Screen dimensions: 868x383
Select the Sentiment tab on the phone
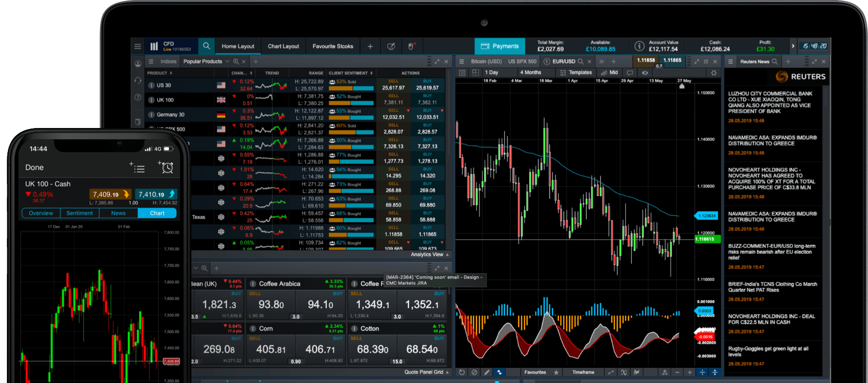(80, 213)
